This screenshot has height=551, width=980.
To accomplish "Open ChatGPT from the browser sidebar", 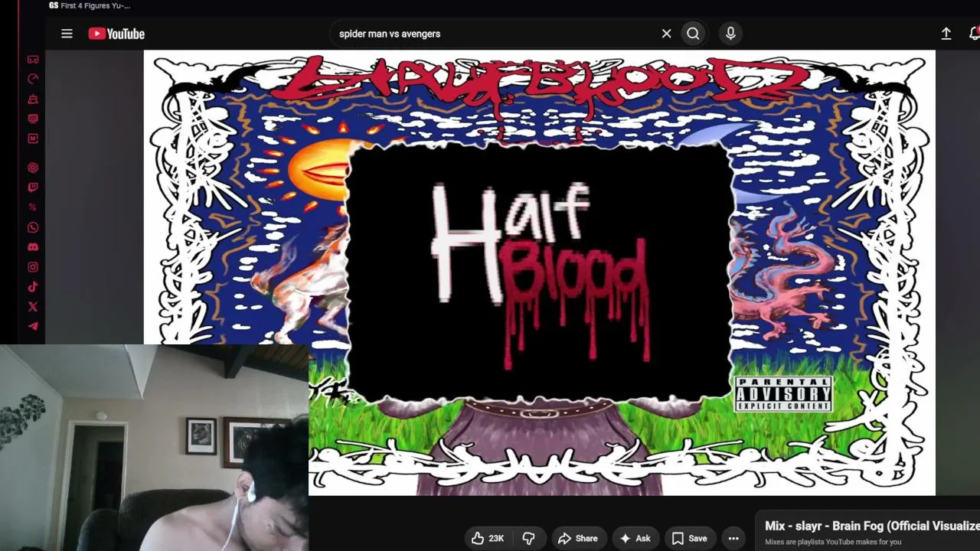I will [x=33, y=168].
